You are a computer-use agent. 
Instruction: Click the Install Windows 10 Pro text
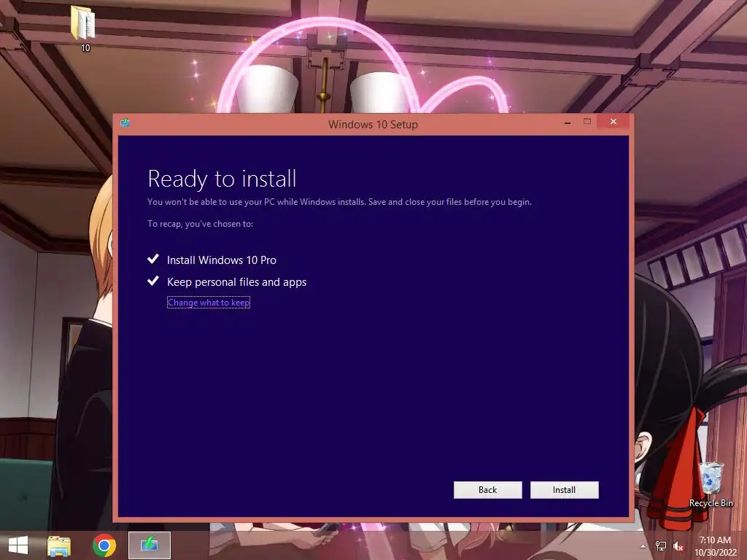[222, 260]
